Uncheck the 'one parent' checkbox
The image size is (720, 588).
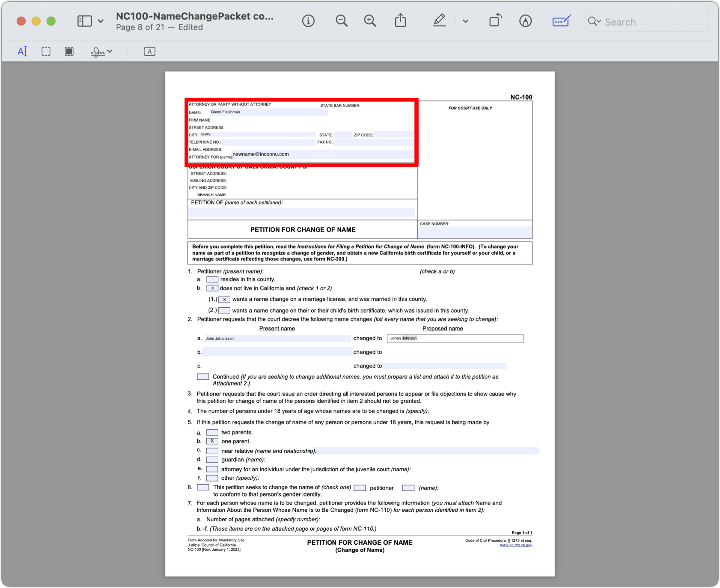pos(212,441)
